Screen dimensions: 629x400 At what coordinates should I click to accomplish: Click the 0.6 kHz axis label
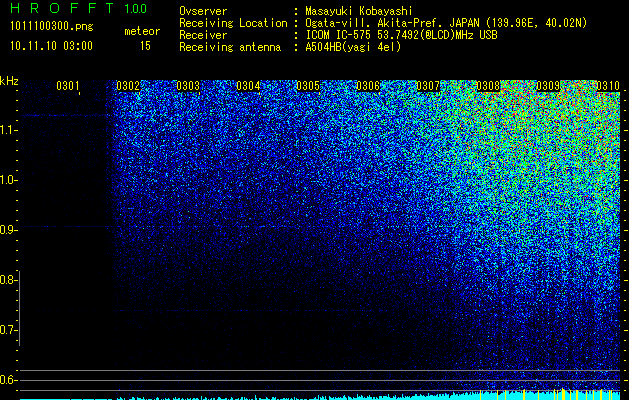tap(8, 380)
